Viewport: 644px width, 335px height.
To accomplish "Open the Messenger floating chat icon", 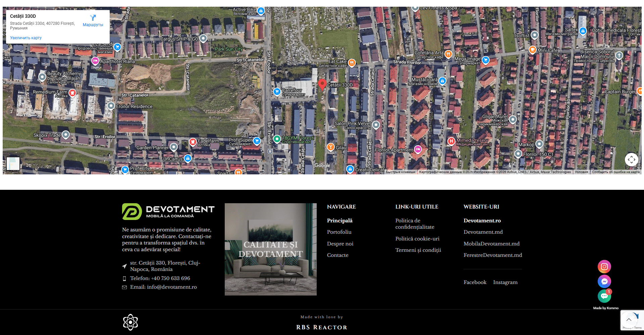I will point(604,281).
